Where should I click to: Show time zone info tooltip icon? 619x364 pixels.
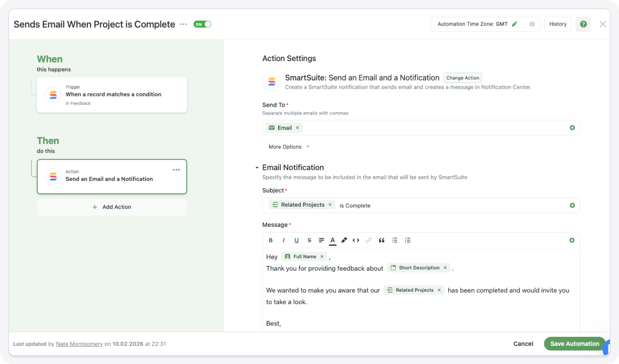[x=532, y=24]
